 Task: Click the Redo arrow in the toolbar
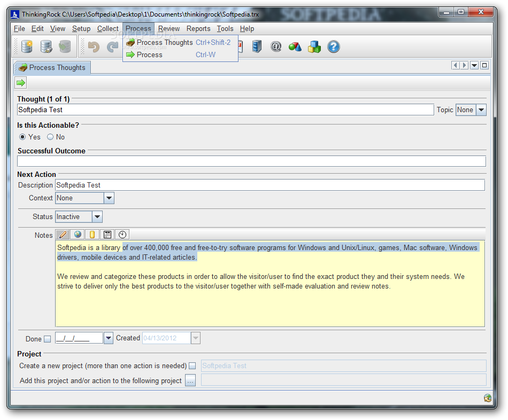(113, 47)
